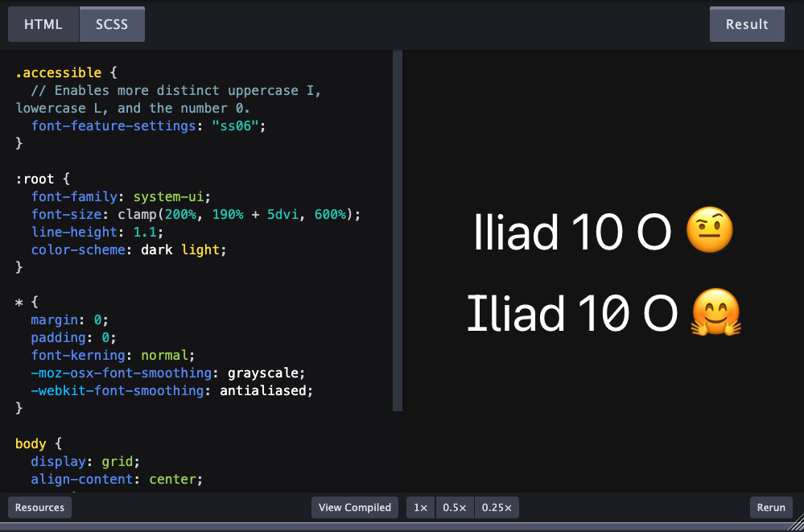This screenshot has width=804, height=532.
Task: Click the font-kerning property
Action: [x=78, y=356]
